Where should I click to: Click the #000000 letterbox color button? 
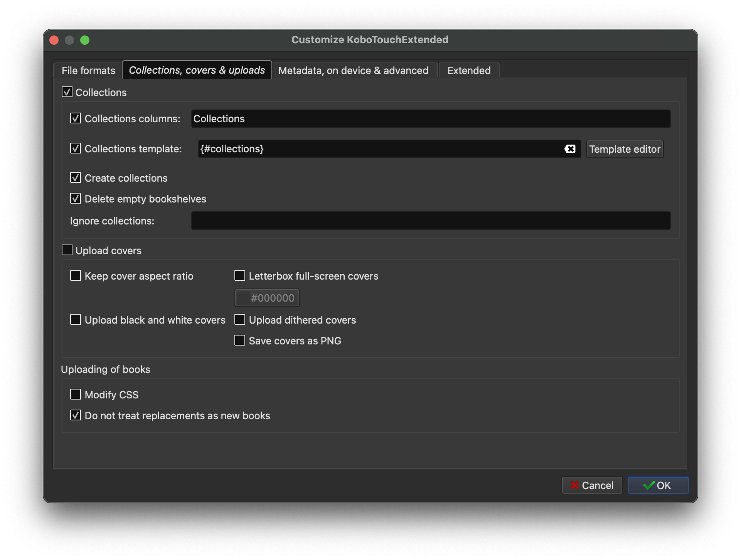click(x=267, y=298)
